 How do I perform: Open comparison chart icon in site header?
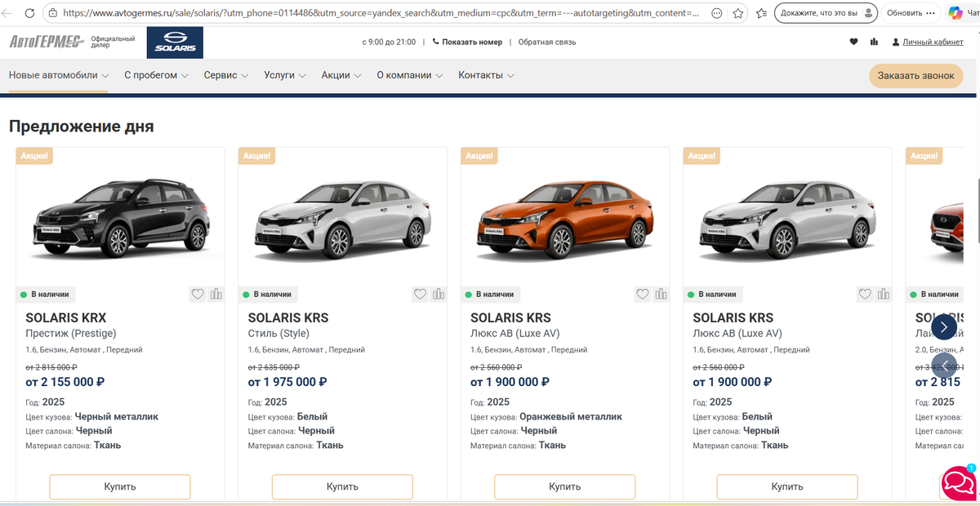(875, 42)
